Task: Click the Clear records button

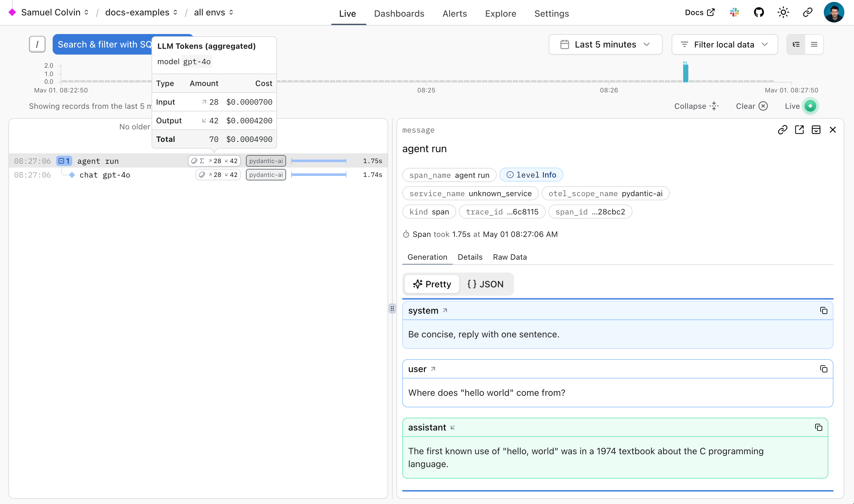Action: 752,106
